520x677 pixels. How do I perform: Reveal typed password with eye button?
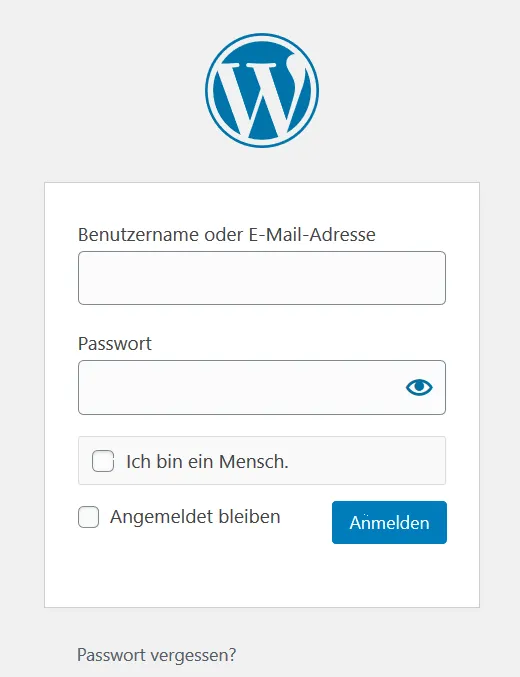[x=419, y=387]
